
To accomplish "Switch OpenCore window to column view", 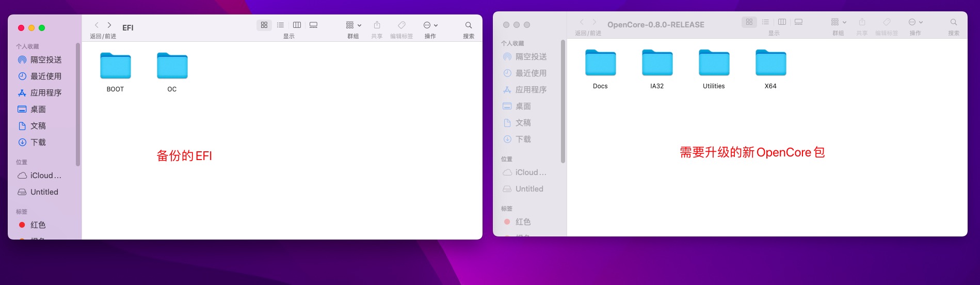I will [x=782, y=22].
